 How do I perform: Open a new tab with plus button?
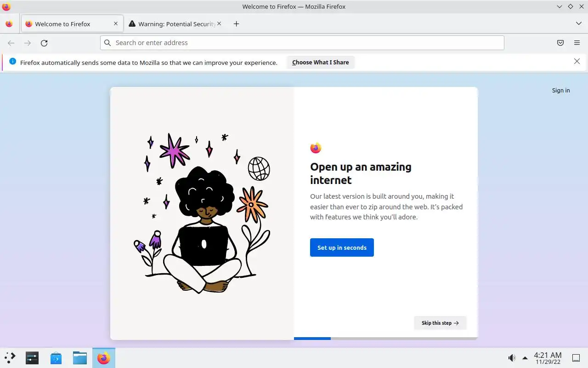click(x=236, y=24)
